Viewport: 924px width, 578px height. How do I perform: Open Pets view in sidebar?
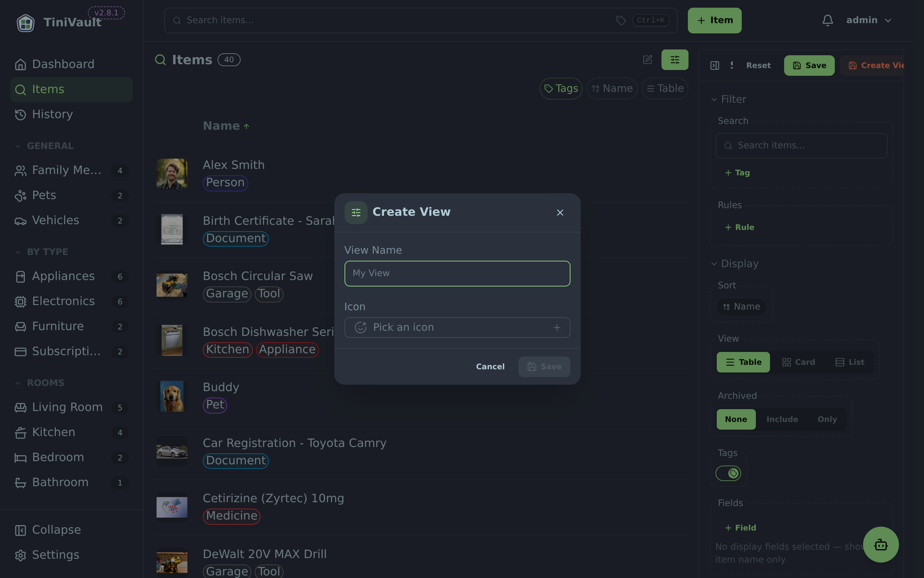(72, 195)
